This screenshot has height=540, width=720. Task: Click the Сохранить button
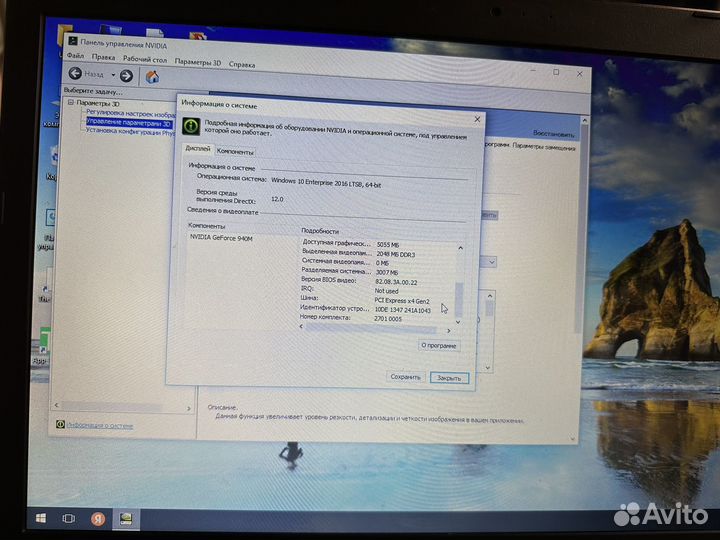coord(405,377)
